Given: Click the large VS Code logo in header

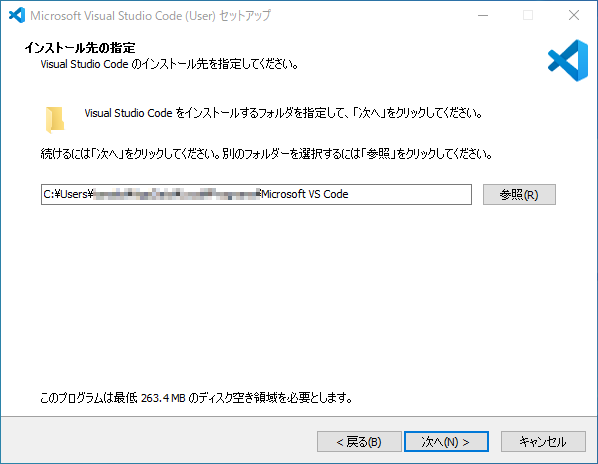Looking at the screenshot, I should click(568, 61).
